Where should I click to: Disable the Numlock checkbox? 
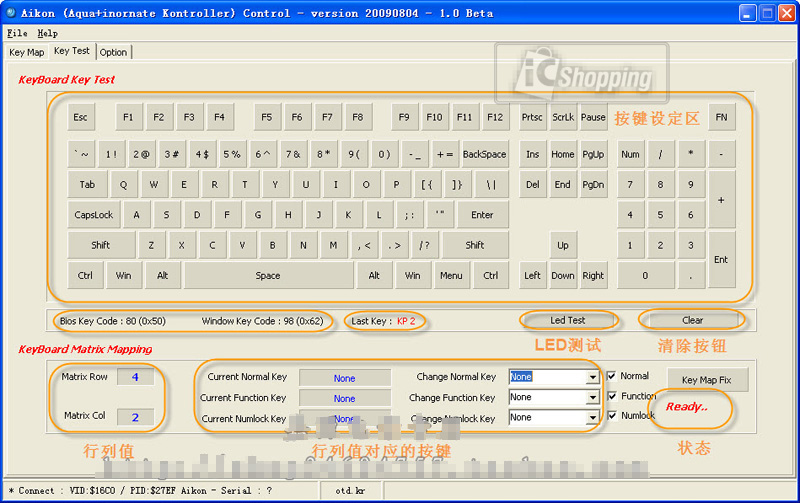tap(612, 415)
